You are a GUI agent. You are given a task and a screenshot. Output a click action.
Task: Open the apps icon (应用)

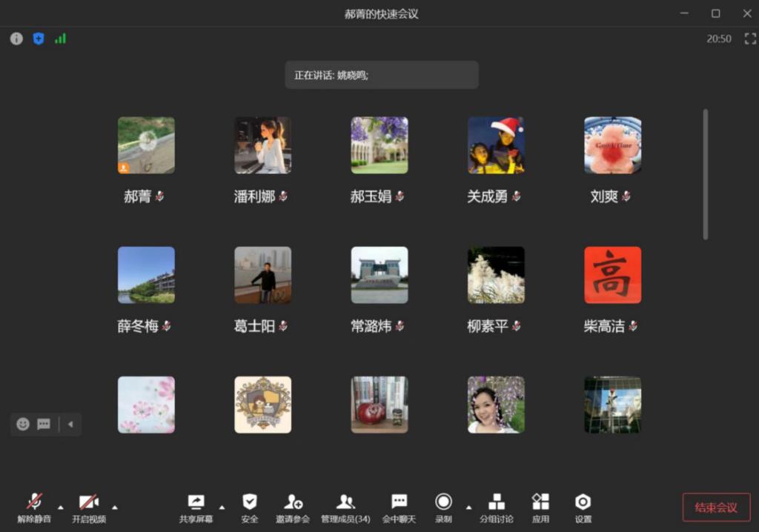coord(540,508)
